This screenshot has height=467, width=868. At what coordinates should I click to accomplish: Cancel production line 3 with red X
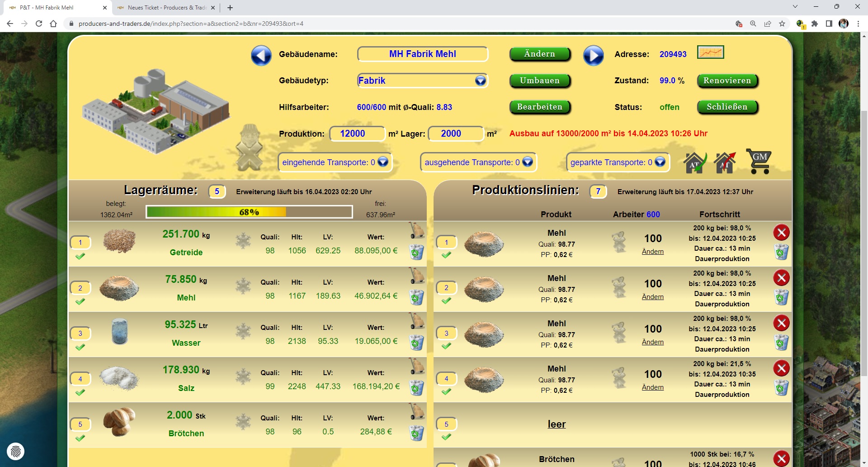point(781,323)
